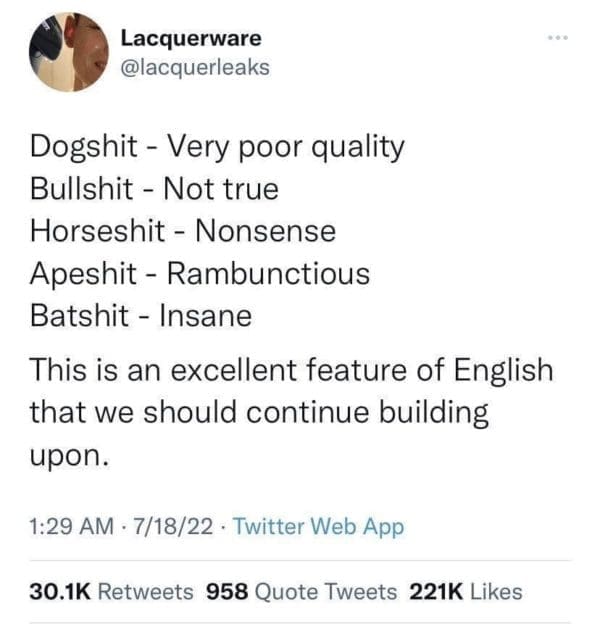Click the @lacquerleaks handle

click(195, 67)
